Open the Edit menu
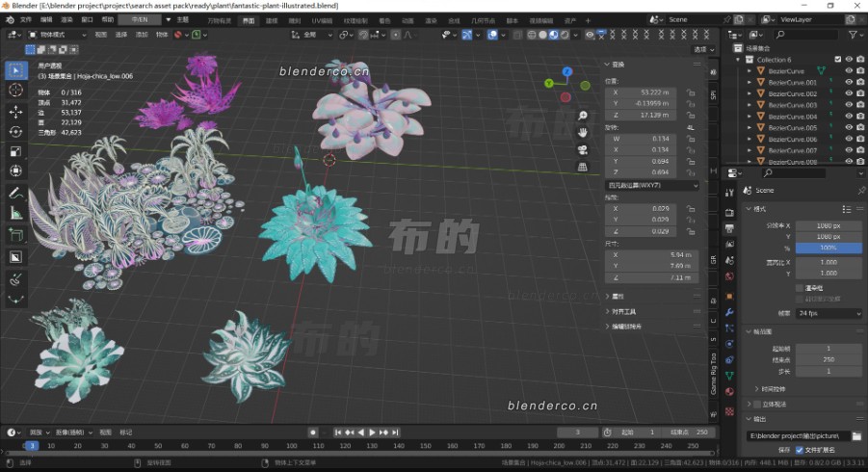The image size is (868, 472). (x=46, y=20)
